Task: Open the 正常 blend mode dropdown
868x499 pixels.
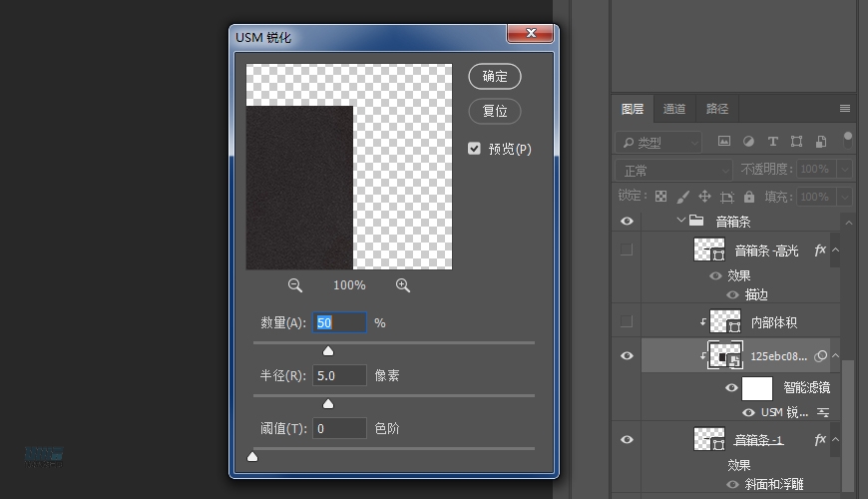Action: coord(673,170)
